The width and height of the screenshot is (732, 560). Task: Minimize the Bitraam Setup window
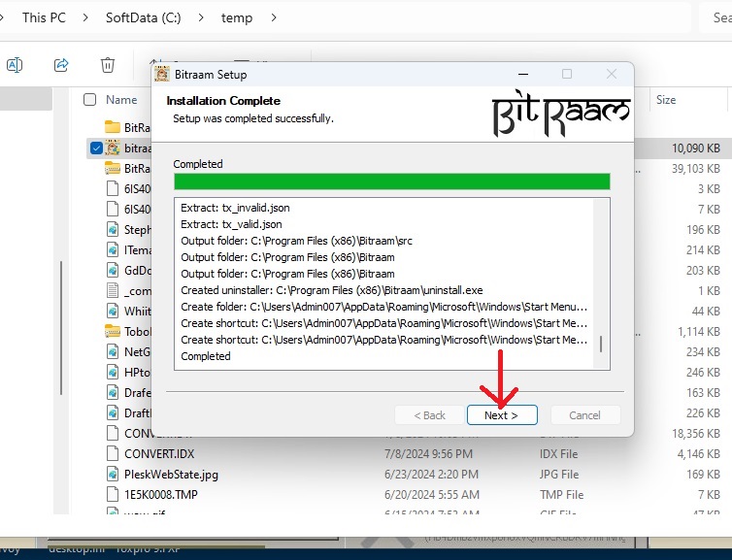(523, 74)
